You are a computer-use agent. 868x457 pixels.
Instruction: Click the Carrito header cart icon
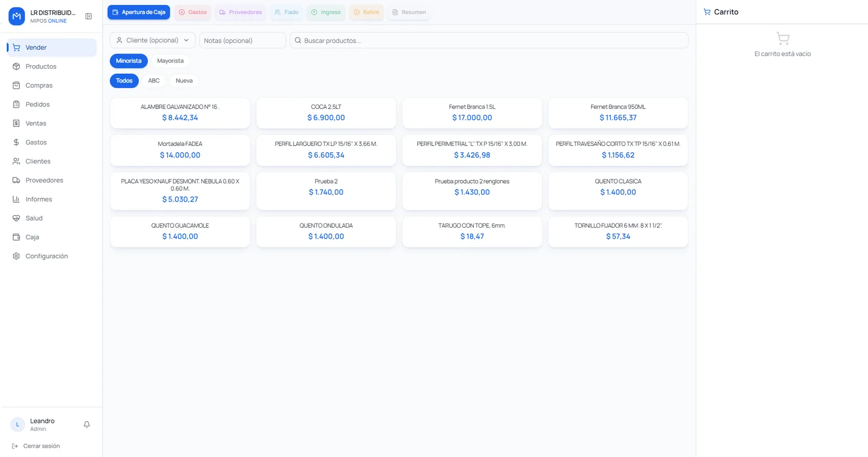707,12
